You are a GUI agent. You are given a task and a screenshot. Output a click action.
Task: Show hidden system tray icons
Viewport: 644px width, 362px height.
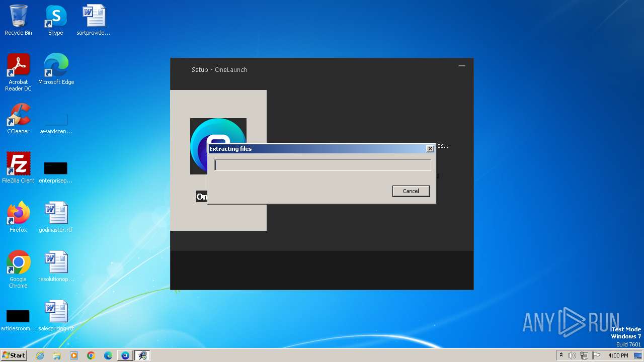pyautogui.click(x=561, y=355)
